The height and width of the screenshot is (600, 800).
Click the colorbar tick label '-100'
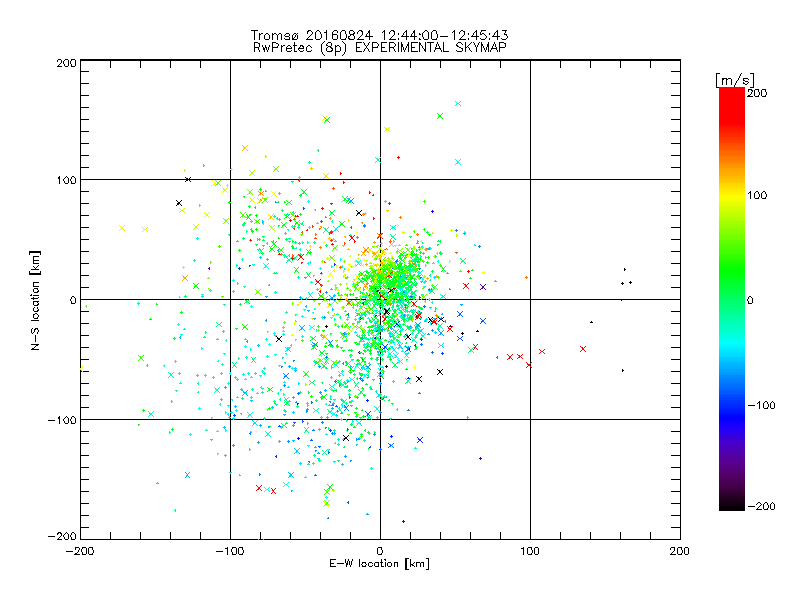[761, 405]
